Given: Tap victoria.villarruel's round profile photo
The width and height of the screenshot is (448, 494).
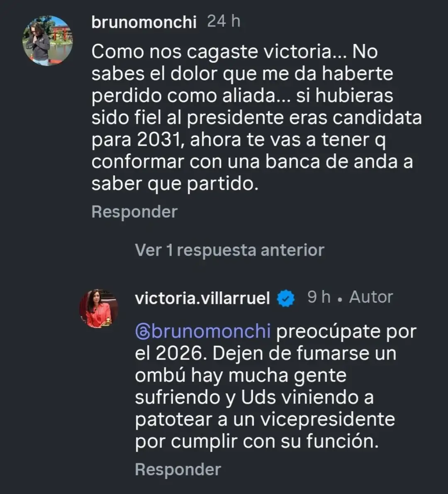Looking at the screenshot, I should coord(99,308).
